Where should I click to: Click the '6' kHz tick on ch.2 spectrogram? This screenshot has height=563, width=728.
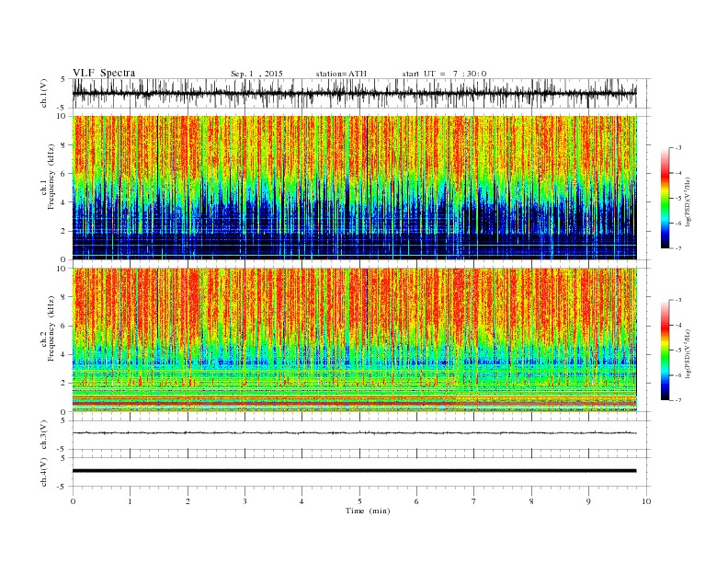[x=64, y=326]
